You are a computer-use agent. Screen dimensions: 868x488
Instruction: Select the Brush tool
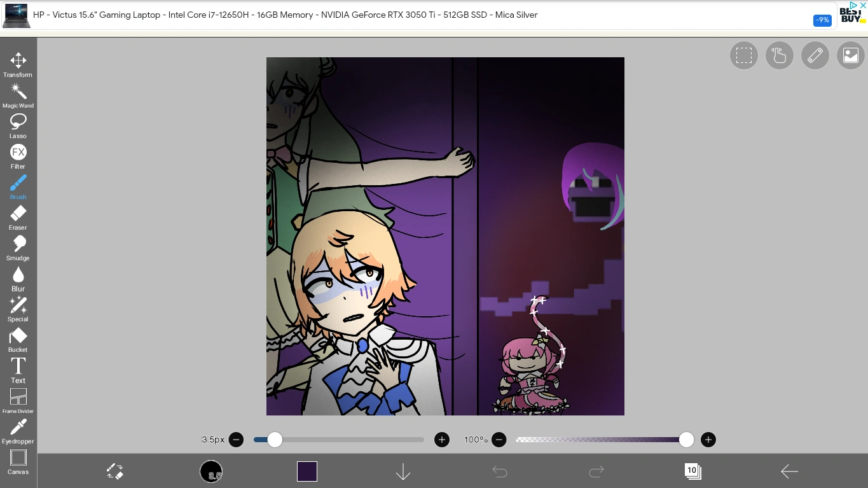tap(18, 187)
